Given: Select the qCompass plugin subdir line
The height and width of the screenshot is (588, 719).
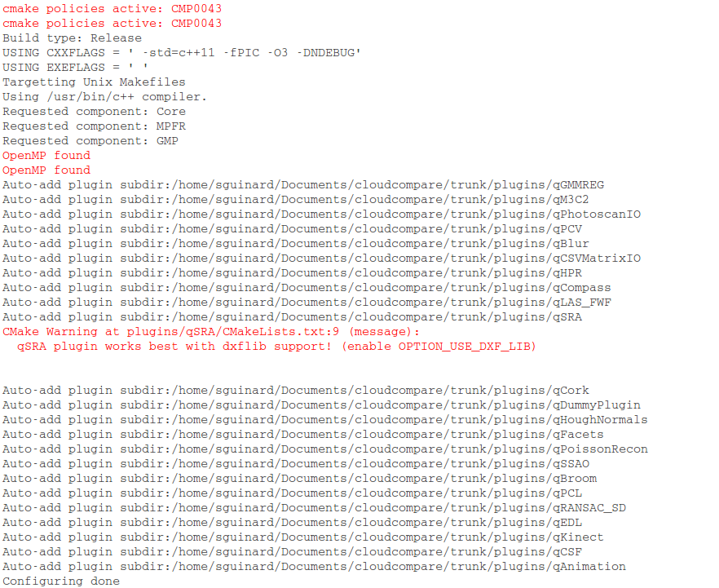Looking at the screenshot, I should point(307,288).
